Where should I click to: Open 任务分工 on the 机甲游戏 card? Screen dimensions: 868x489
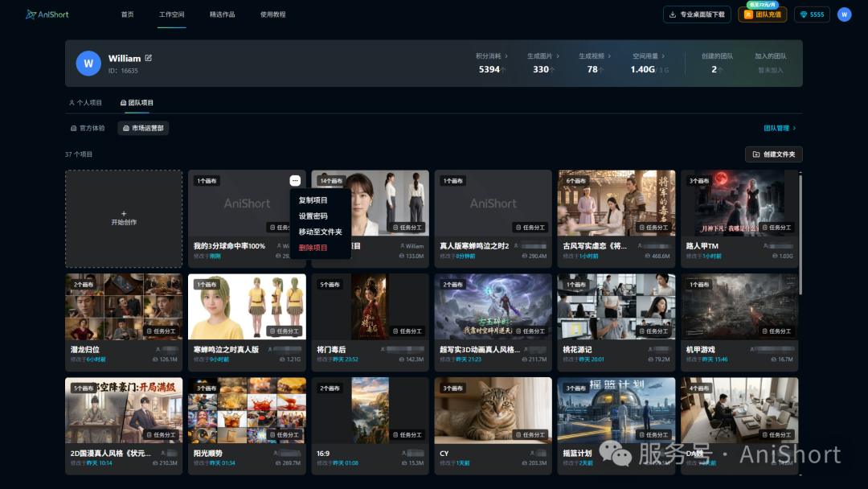pyautogui.click(x=776, y=331)
